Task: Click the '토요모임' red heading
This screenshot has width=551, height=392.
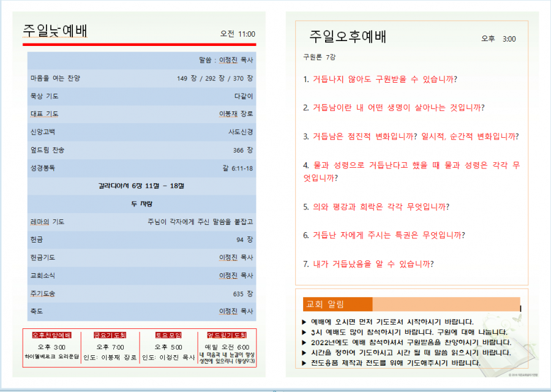Action: pos(168,335)
